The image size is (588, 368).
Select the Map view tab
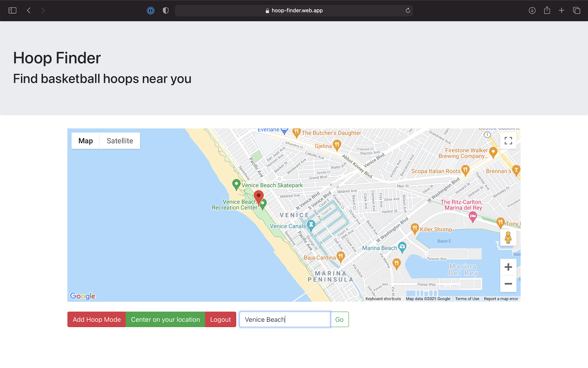[x=85, y=140]
